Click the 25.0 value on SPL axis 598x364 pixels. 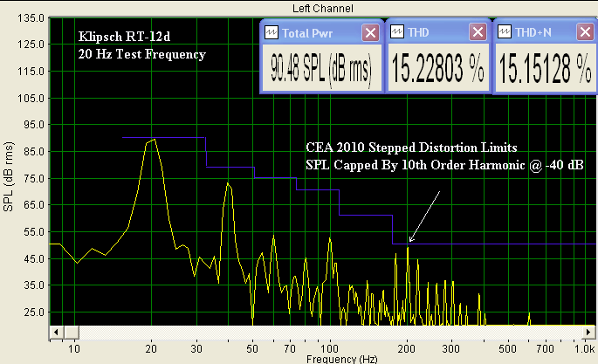[33, 312]
